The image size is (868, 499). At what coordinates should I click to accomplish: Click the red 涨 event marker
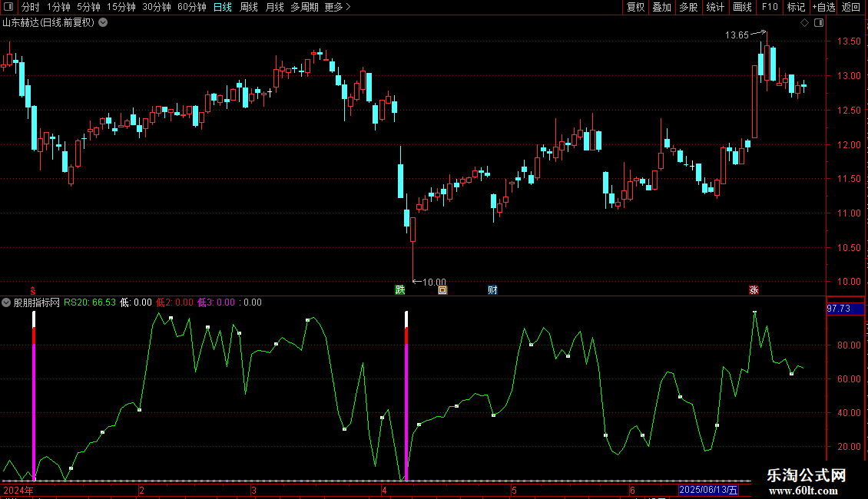[754, 290]
